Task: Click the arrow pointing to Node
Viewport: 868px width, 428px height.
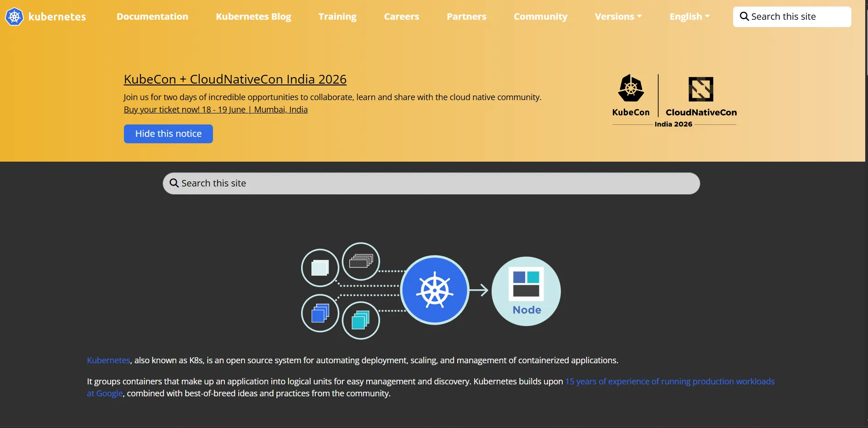Action: pyautogui.click(x=479, y=290)
